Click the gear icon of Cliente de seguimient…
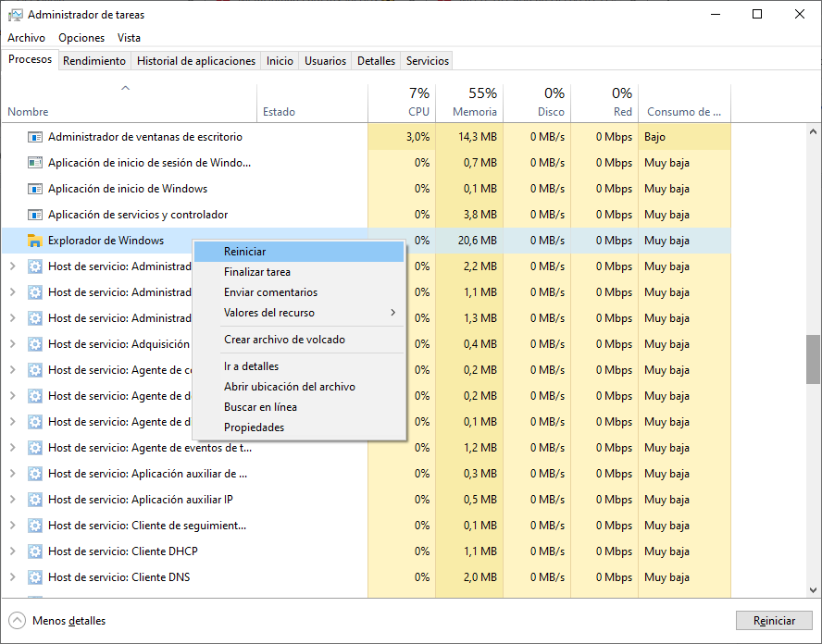Screen dimensions: 822x644 tap(34, 526)
